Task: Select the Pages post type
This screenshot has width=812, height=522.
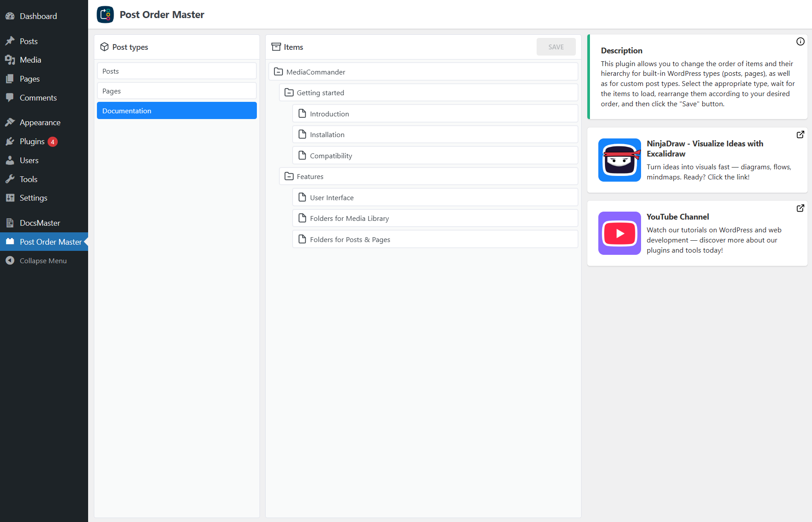Action: click(177, 91)
